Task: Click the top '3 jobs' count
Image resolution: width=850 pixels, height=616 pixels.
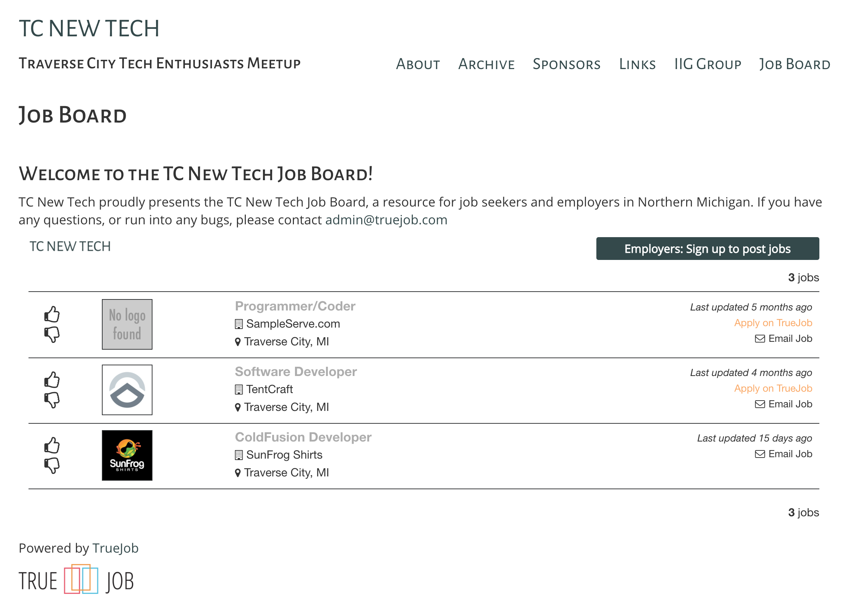Action: [x=804, y=278]
